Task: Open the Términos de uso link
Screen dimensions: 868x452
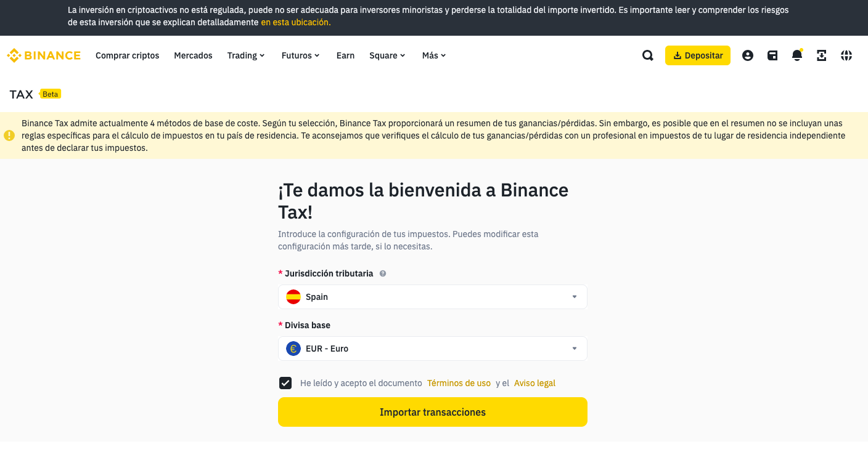Action: 459,383
